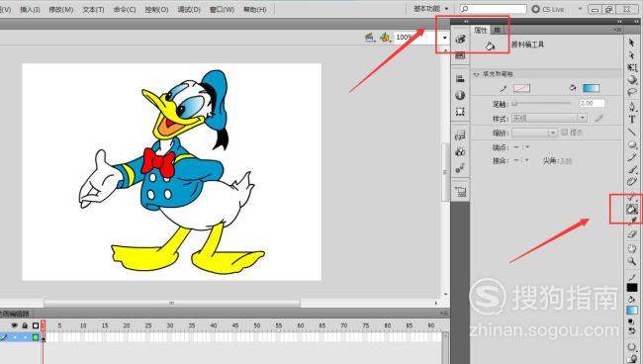643x364 pixels.
Task: Select the Eyedropper tool
Action: pos(632,222)
